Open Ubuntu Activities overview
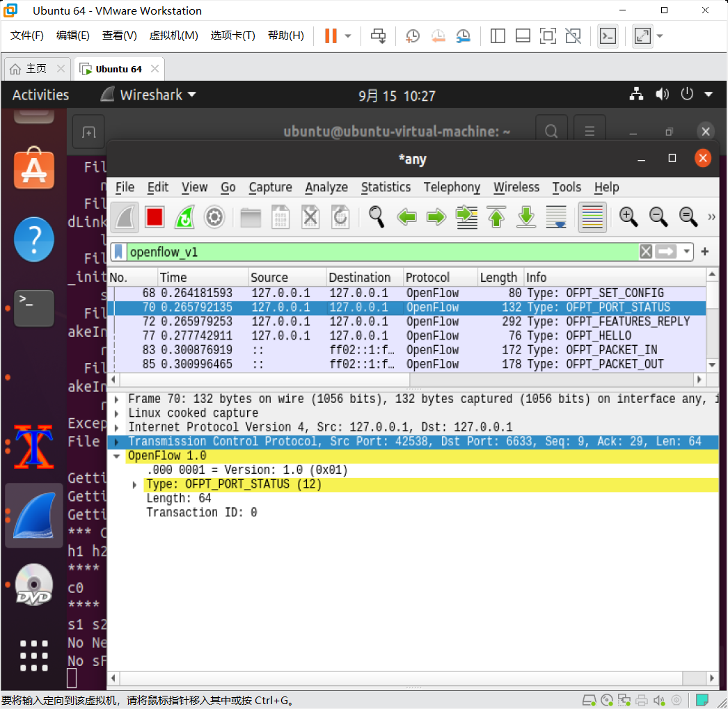This screenshot has width=728, height=709. point(41,95)
